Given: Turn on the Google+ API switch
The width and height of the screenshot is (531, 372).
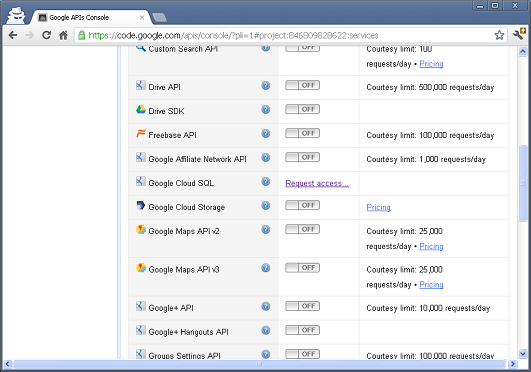Looking at the screenshot, I should click(x=302, y=306).
